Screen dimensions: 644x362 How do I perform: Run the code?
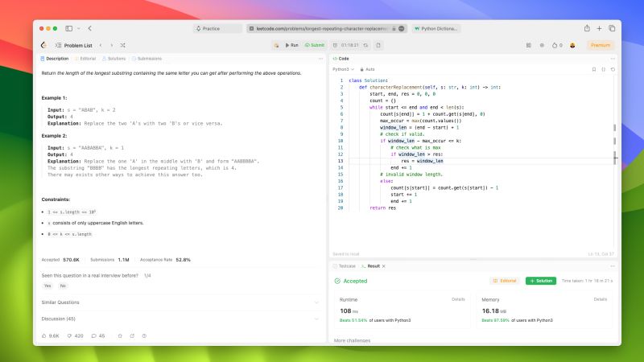pyautogui.click(x=292, y=45)
